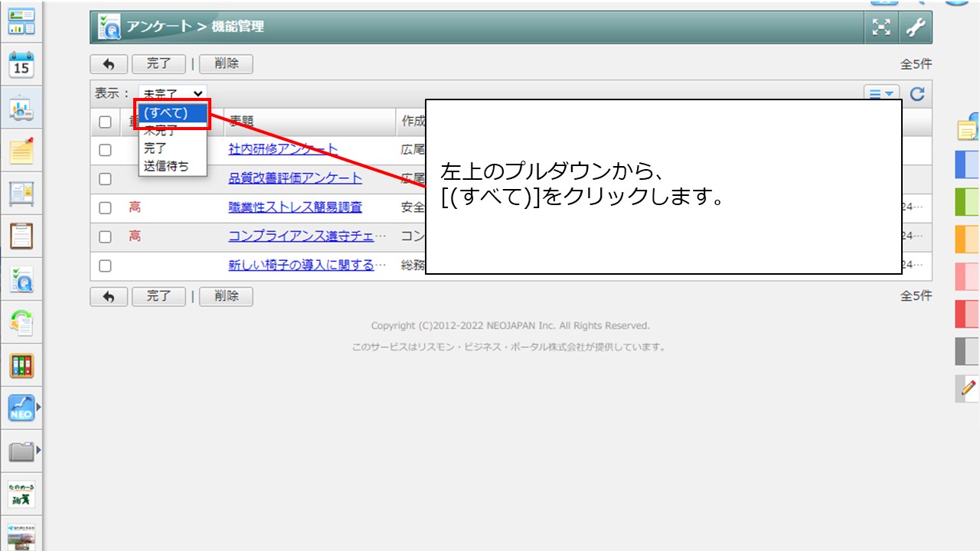Click the top 削除 button

[x=226, y=64]
